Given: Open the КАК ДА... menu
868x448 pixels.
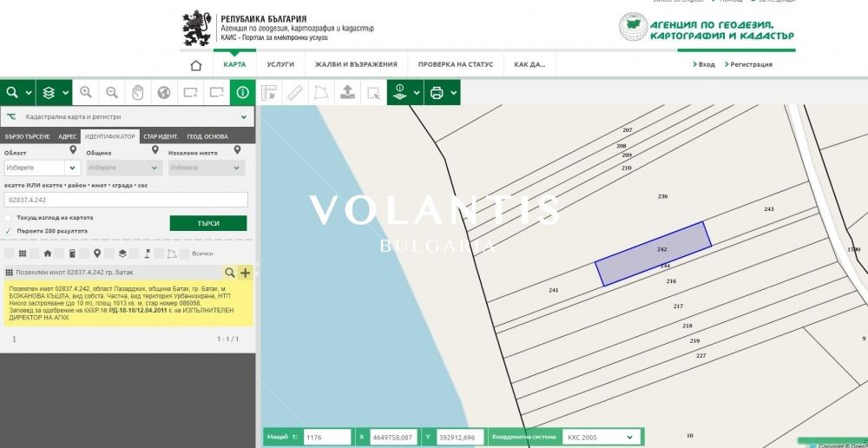Looking at the screenshot, I should (x=529, y=65).
